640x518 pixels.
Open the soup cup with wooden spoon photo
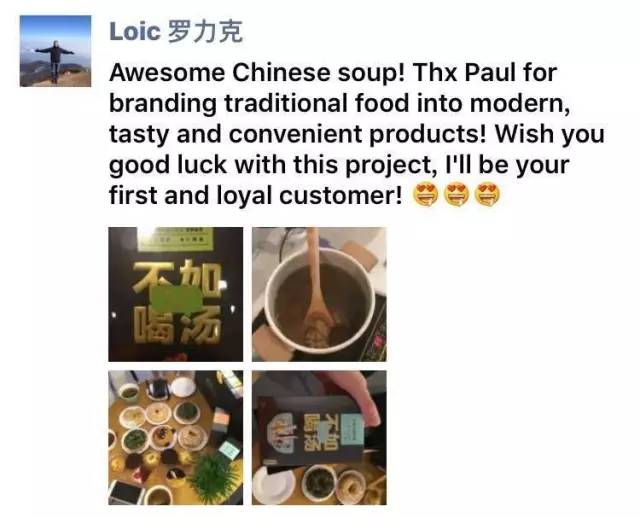click(x=319, y=294)
